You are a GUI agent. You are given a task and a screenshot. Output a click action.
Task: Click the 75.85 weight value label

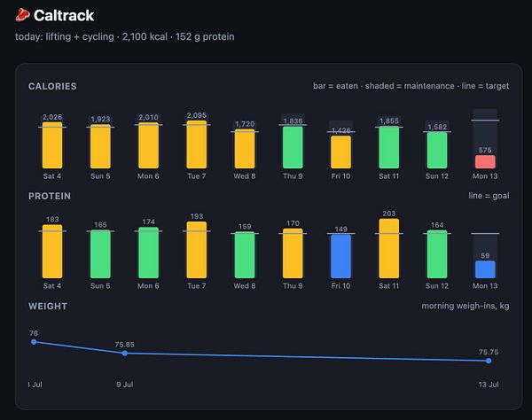point(124,345)
